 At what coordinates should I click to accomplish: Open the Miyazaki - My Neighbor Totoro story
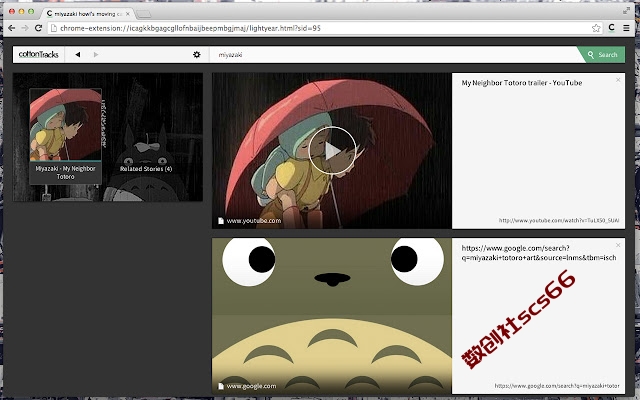[65, 136]
